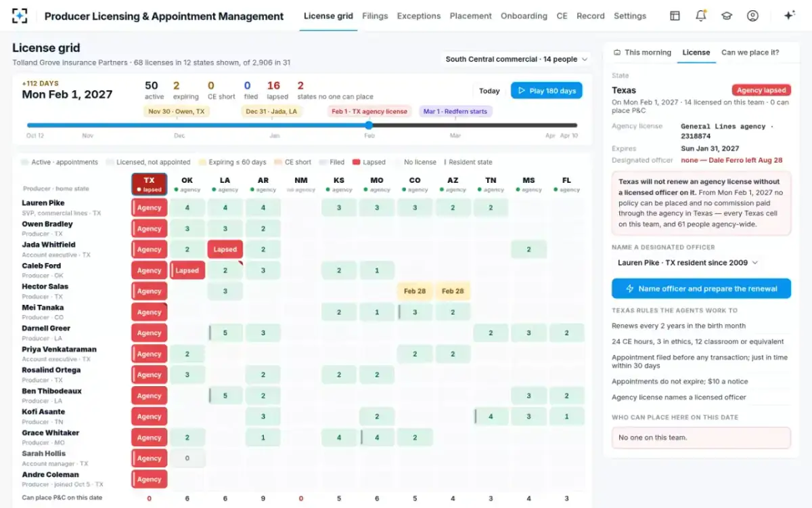This screenshot has height=508, width=812.
Task: Click Mei Tanaka's CO cell showing 3
Action: coord(415,312)
